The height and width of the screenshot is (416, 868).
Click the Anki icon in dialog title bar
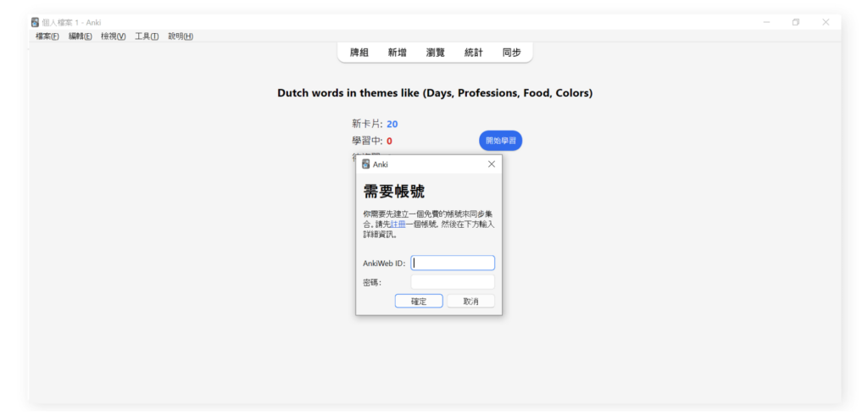[366, 164]
